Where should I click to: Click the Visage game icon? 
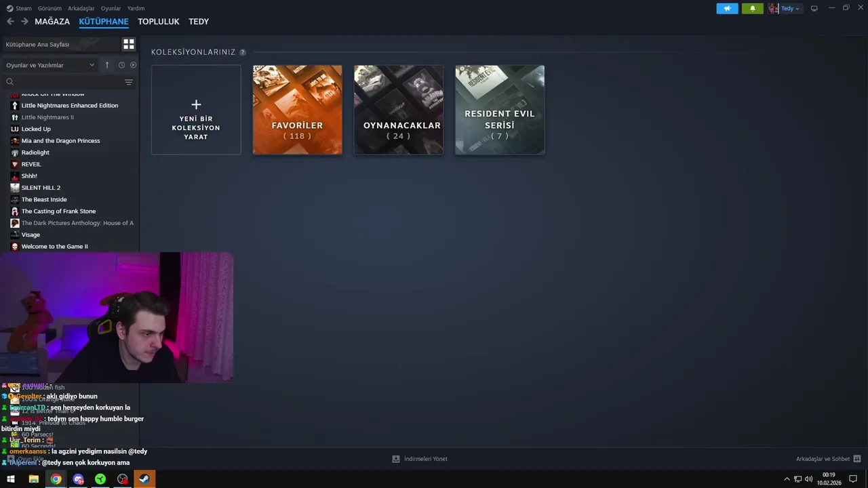15,235
